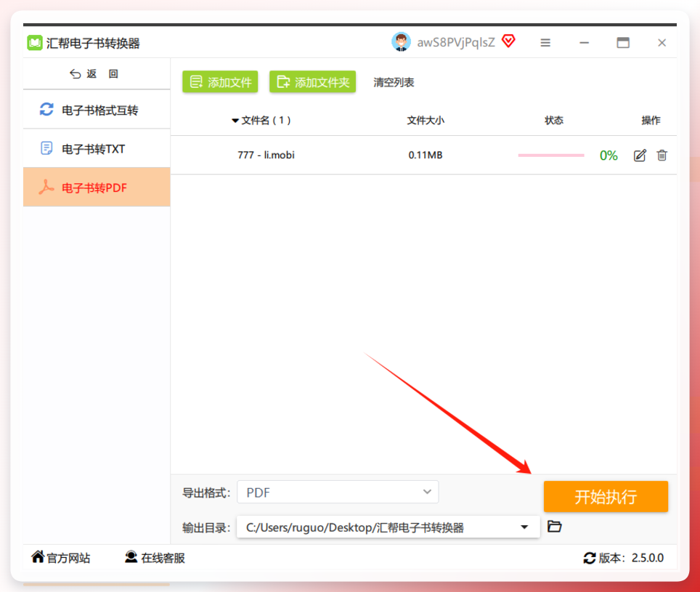This screenshot has height=592, width=700.
Task: Click the 操作 column header
Action: coord(651,120)
